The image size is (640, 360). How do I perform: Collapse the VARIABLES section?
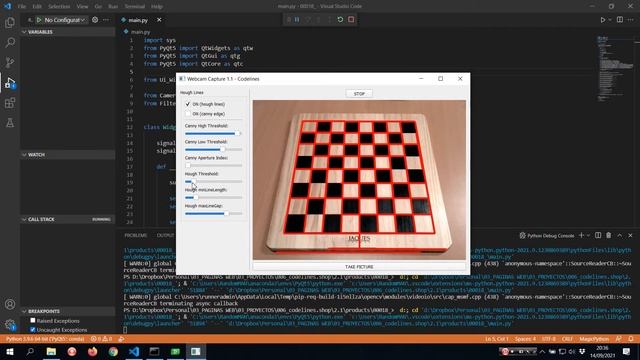pos(68,32)
